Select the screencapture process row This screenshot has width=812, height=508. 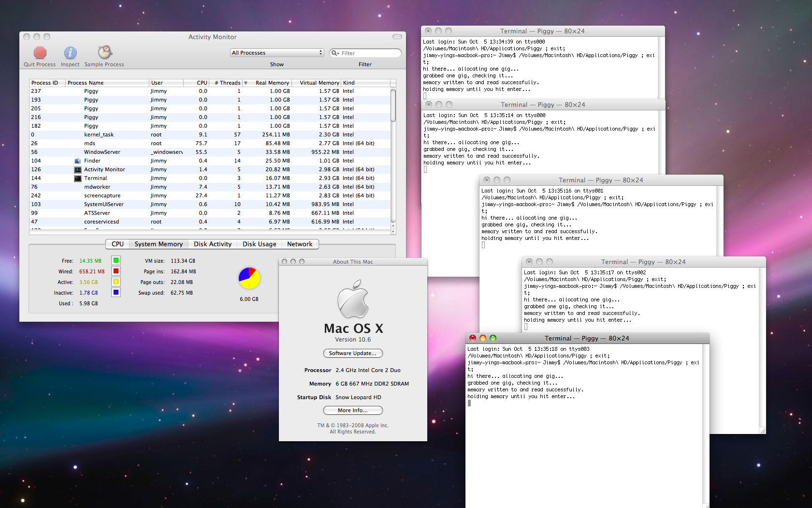(x=210, y=195)
